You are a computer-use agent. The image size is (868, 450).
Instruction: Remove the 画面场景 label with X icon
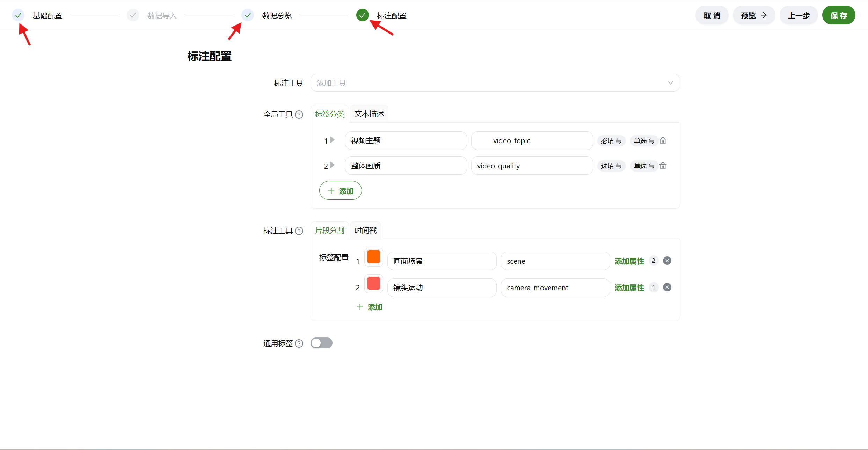[667, 261]
